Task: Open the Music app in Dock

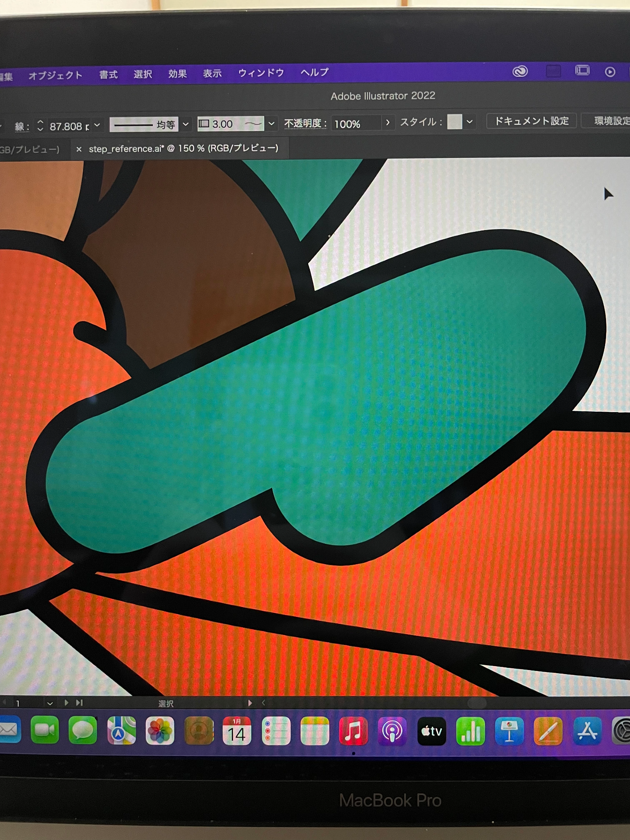Action: (353, 731)
